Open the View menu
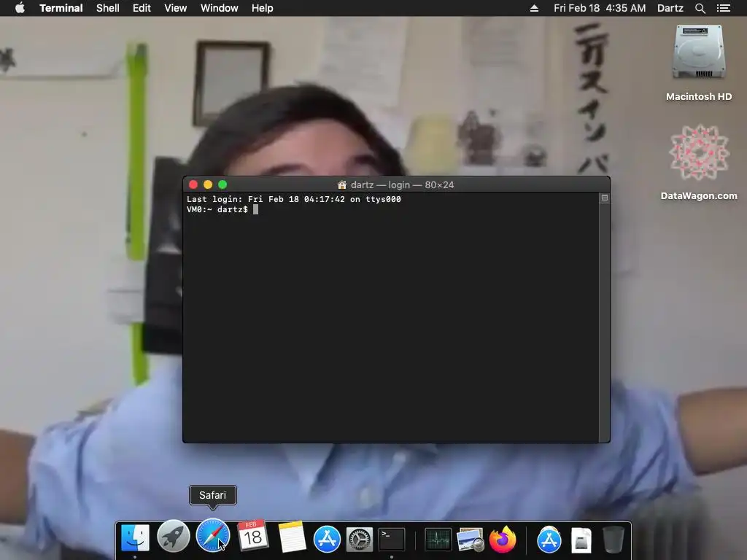 (x=175, y=8)
